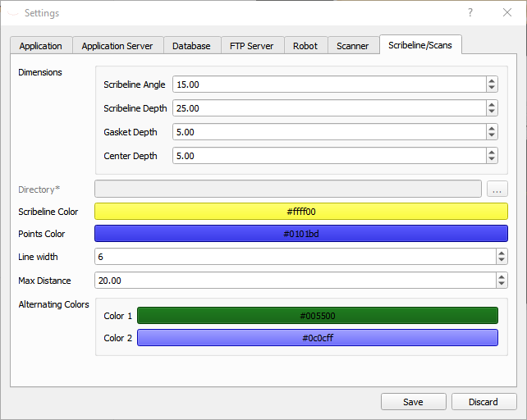This screenshot has height=420, width=527.
Task: Pick the yellow Scribeline Color swatch
Action: pos(301,212)
